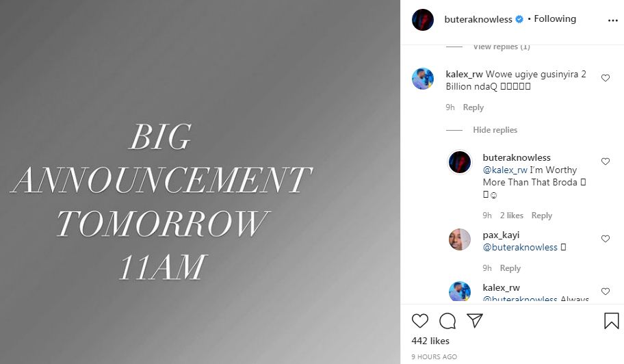The width and height of the screenshot is (624, 364).
Task: View the 2 likes on buteraknowless reply
Action: coord(511,216)
